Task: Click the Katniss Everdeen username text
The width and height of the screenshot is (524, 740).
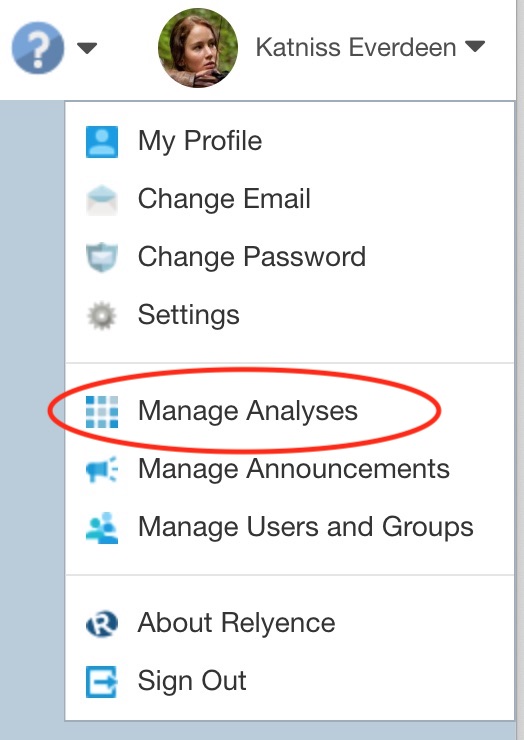Action: (x=356, y=48)
